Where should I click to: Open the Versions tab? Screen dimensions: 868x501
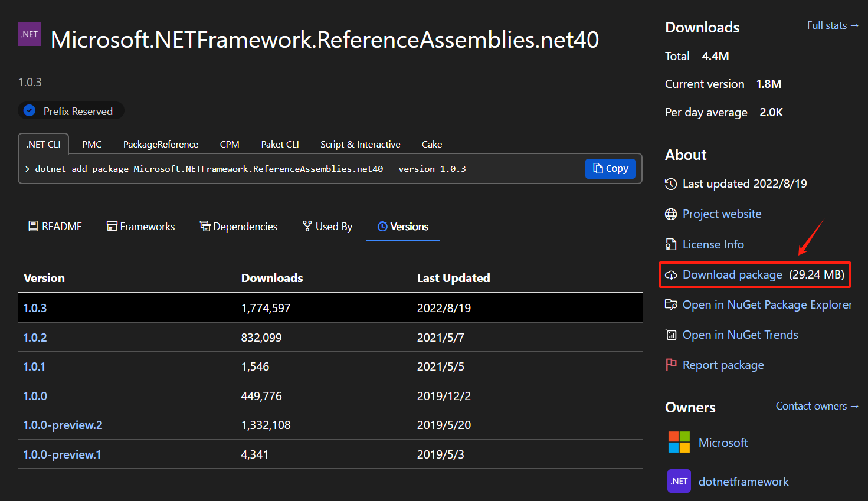click(403, 226)
